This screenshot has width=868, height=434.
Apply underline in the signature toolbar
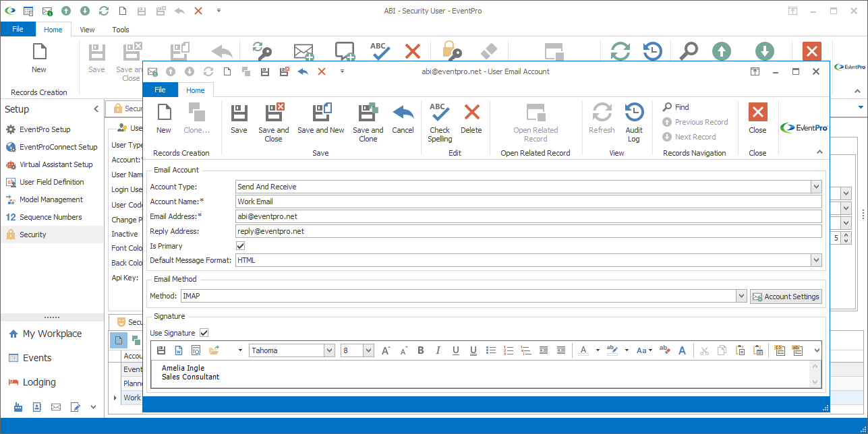(x=456, y=350)
